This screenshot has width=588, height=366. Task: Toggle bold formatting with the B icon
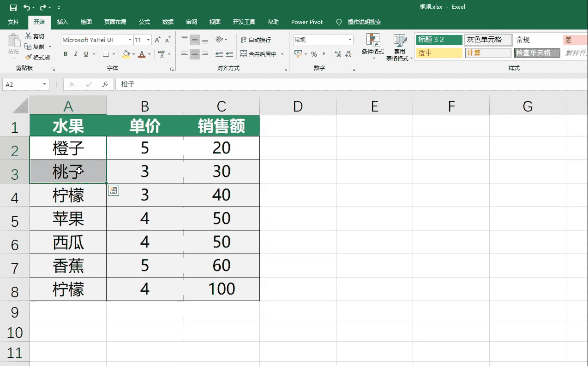click(66, 54)
